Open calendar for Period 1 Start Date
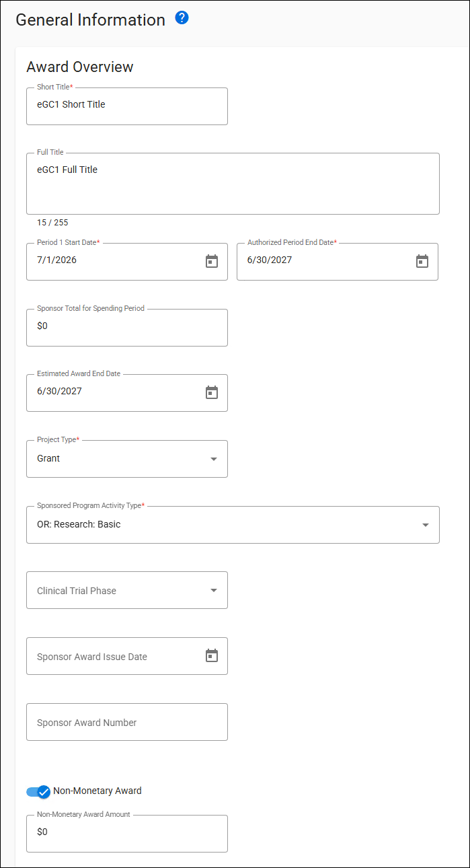This screenshot has height=868, width=470. [212, 261]
